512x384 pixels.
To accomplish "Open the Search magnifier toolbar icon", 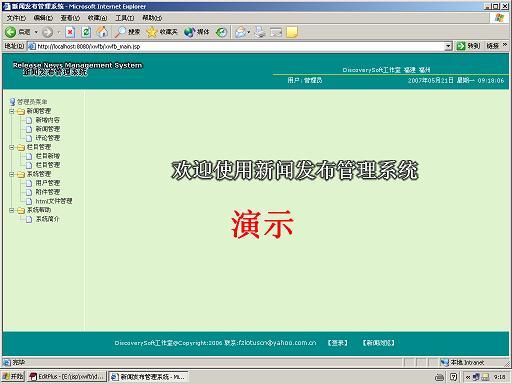I will [120, 32].
